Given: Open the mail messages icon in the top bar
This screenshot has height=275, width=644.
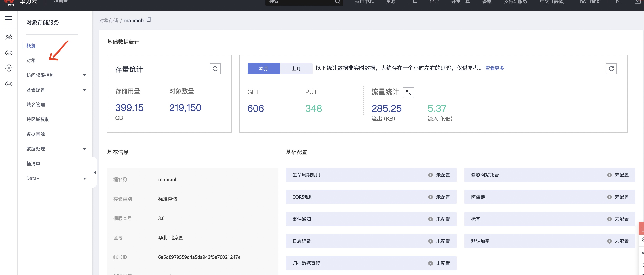Looking at the screenshot, I should (638, 2).
